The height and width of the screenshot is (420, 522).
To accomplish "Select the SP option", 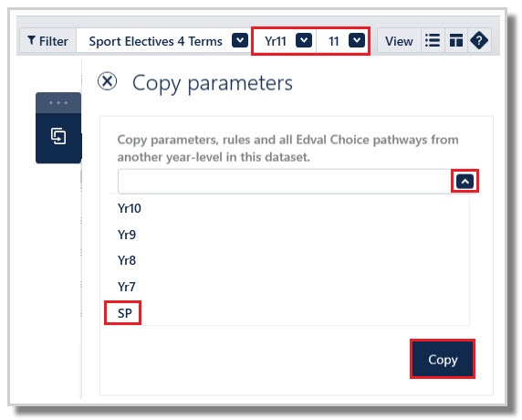I will tap(124, 313).
